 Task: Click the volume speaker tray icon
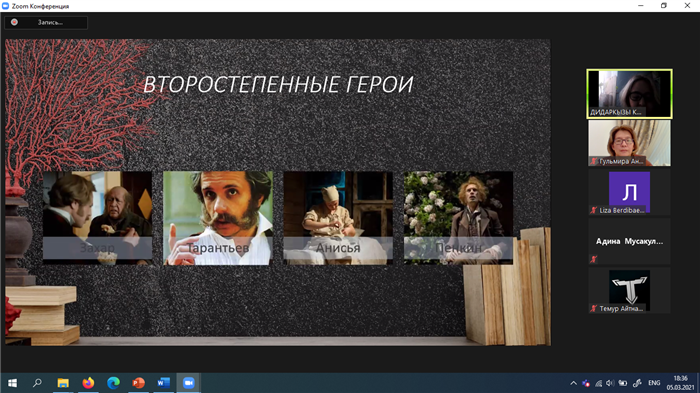click(610, 383)
